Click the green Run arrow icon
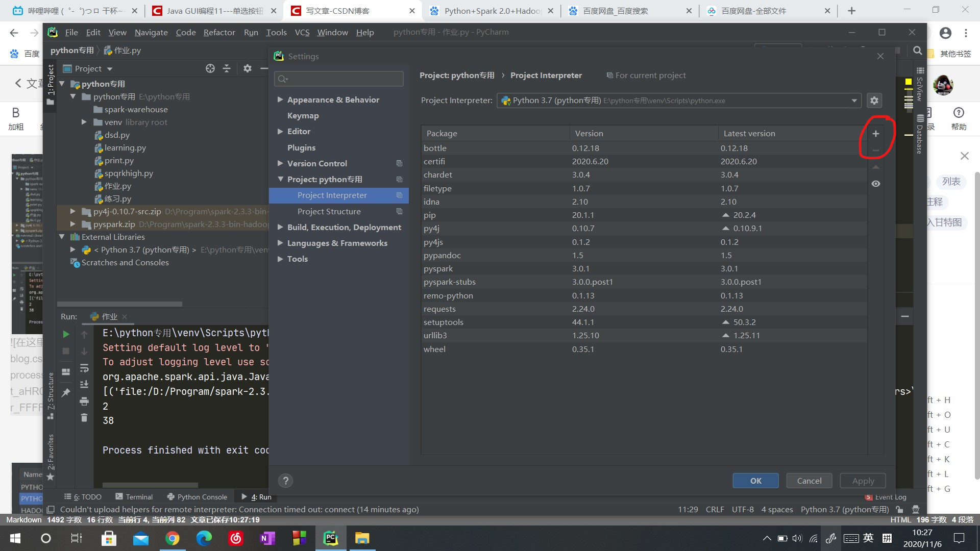The width and height of the screenshot is (980, 551). 66,334
